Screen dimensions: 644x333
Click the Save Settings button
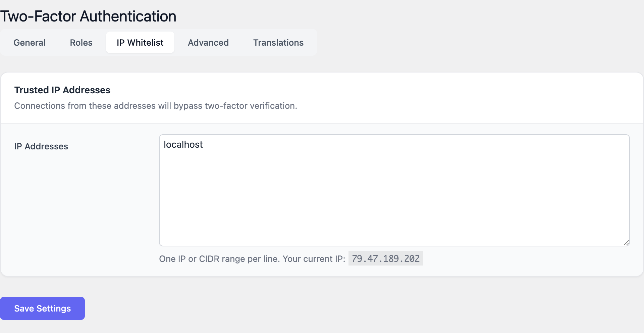(42, 308)
